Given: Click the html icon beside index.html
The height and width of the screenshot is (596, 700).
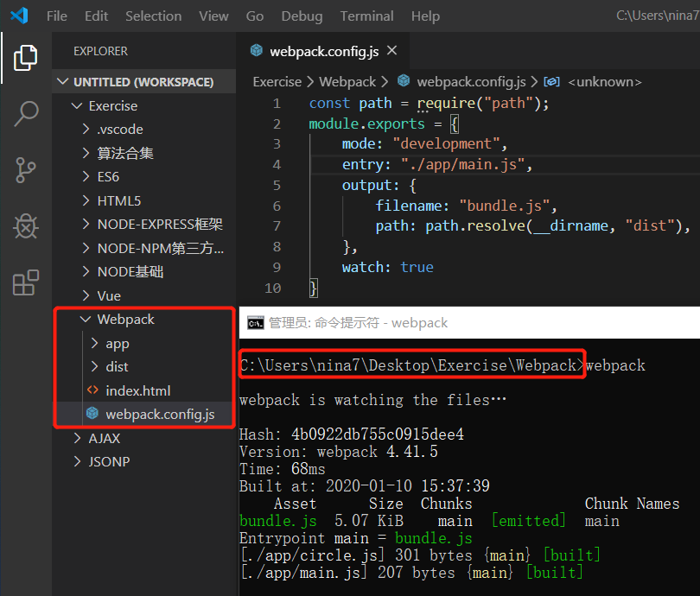Looking at the screenshot, I should pyautogui.click(x=92, y=390).
